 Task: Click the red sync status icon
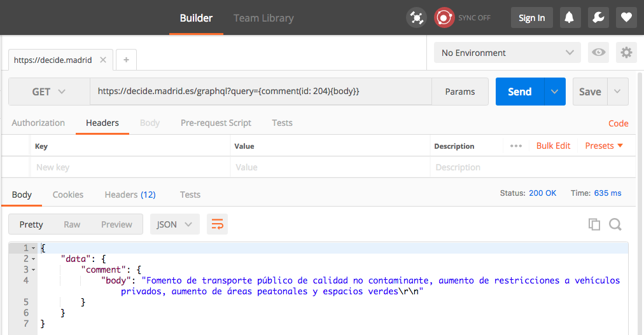click(x=444, y=18)
